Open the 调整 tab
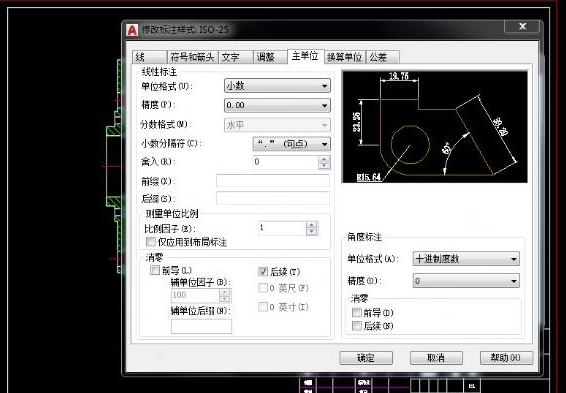566x393 pixels. click(270, 57)
